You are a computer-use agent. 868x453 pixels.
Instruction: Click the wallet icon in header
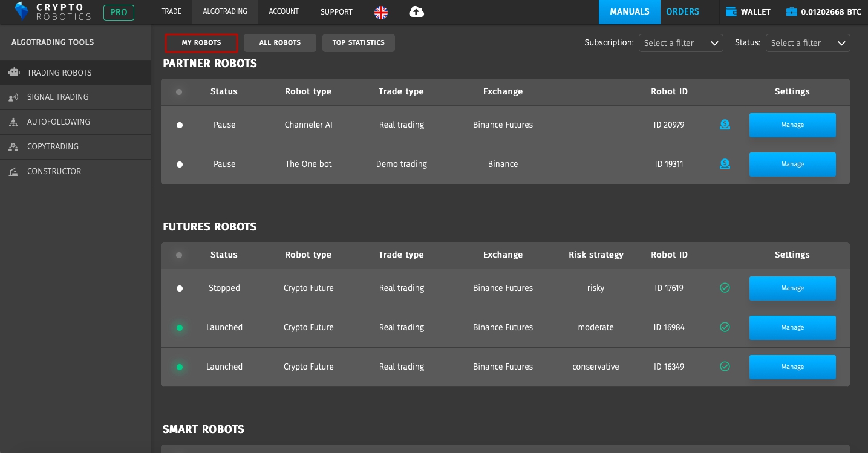point(731,11)
